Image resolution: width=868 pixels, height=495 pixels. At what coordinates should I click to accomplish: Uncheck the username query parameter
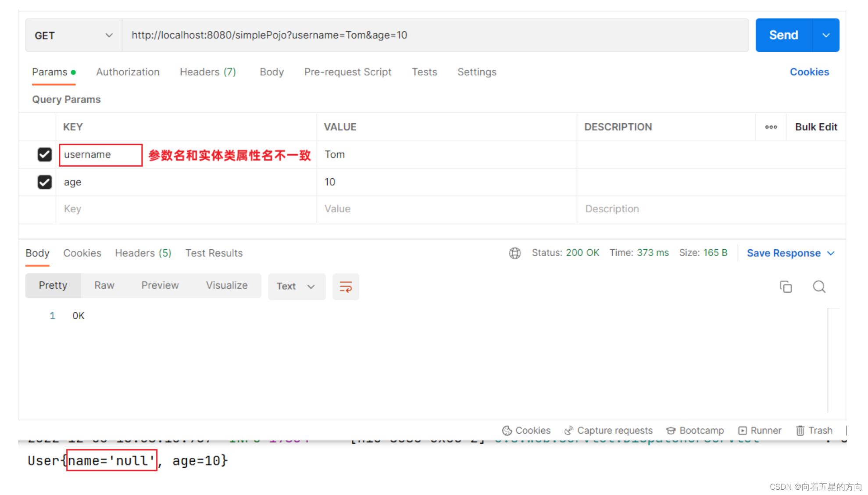(x=44, y=154)
